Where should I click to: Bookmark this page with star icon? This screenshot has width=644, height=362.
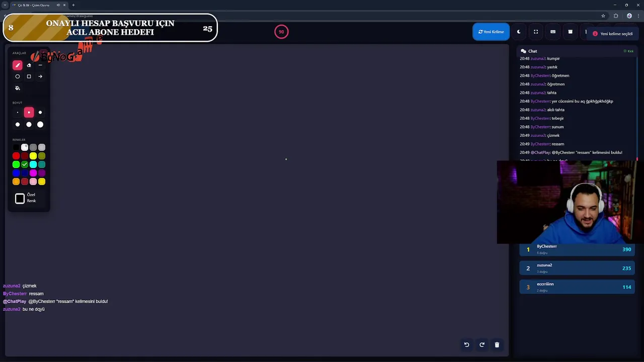point(603,16)
